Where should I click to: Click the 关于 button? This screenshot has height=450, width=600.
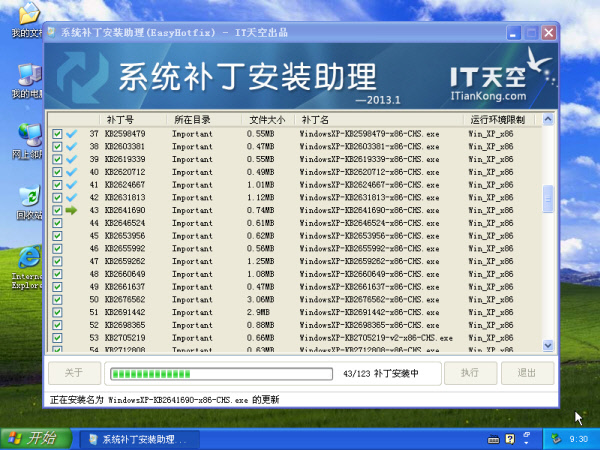tap(74, 373)
